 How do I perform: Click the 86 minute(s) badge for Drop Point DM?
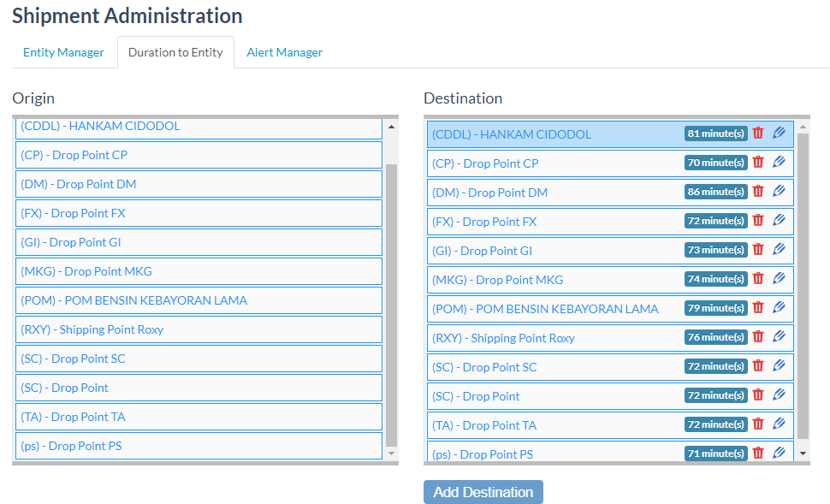tap(715, 192)
